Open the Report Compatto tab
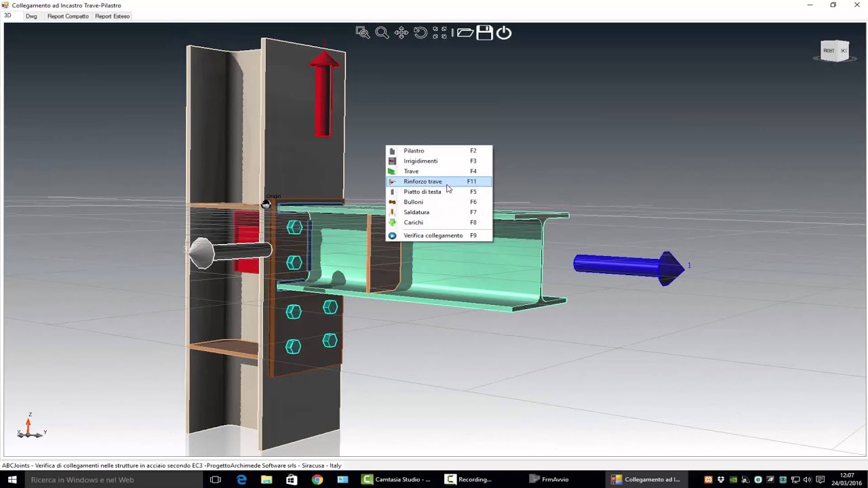This screenshot has height=488, width=868. [x=68, y=16]
